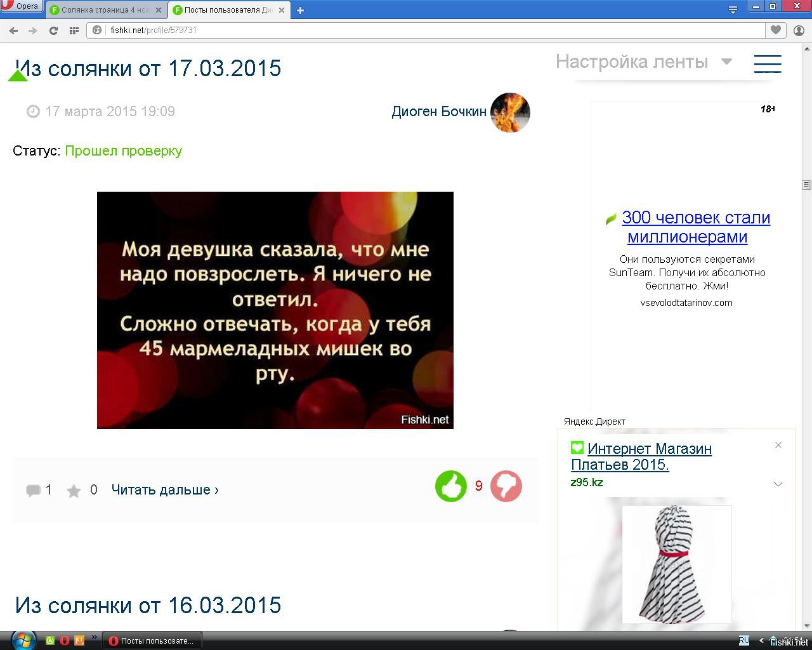This screenshot has height=650, width=812.
Task: Click the Windows Start button
Action: (x=21, y=640)
